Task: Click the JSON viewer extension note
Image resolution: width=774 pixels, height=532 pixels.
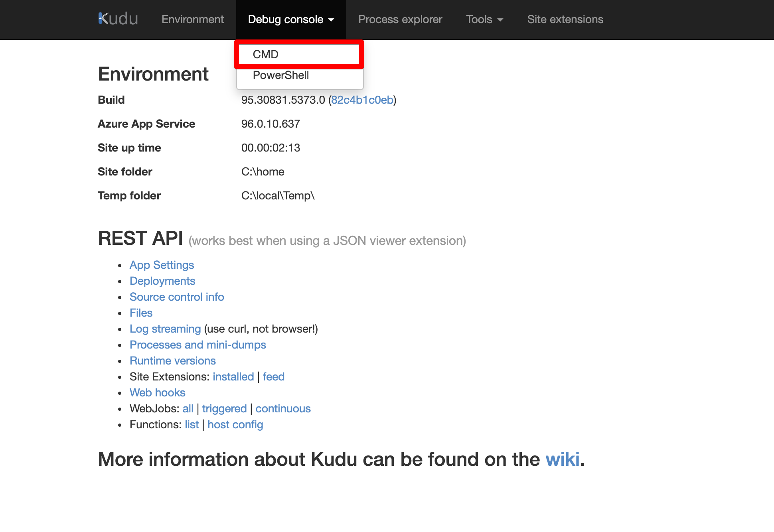Action: click(x=327, y=240)
